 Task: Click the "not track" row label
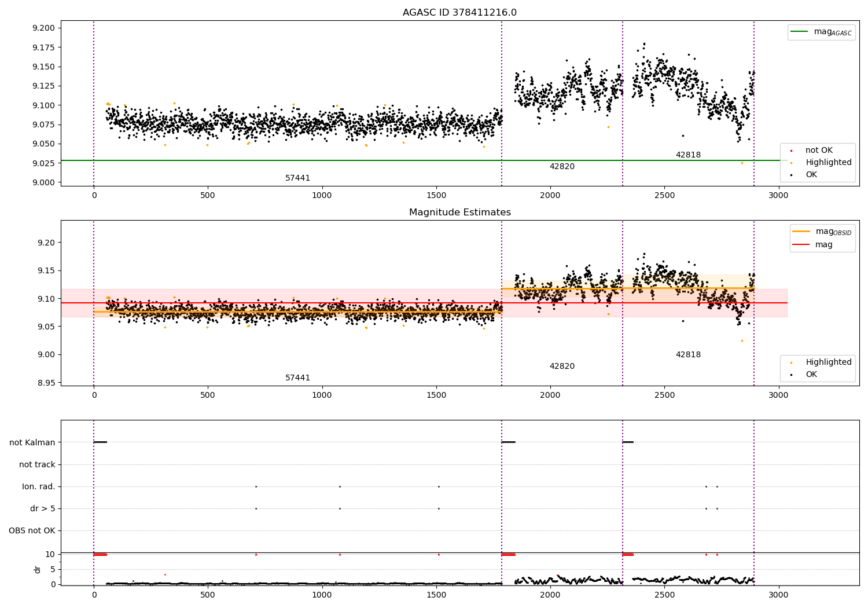tap(37, 465)
